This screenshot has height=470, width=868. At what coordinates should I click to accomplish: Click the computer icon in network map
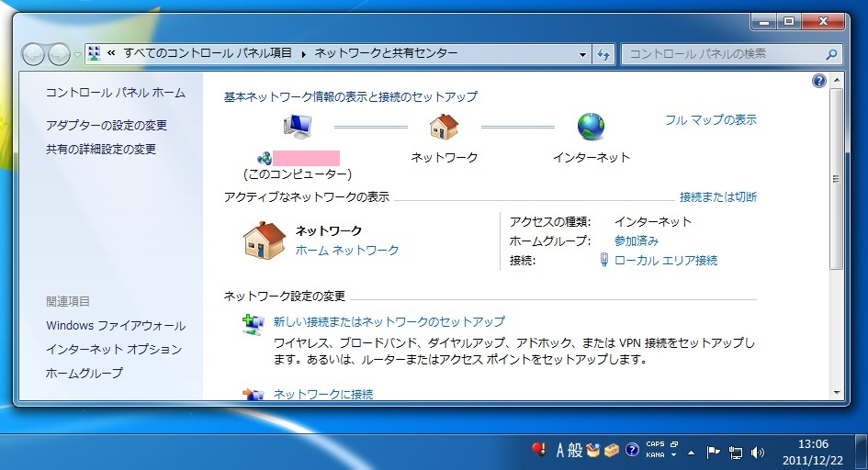coord(298,127)
